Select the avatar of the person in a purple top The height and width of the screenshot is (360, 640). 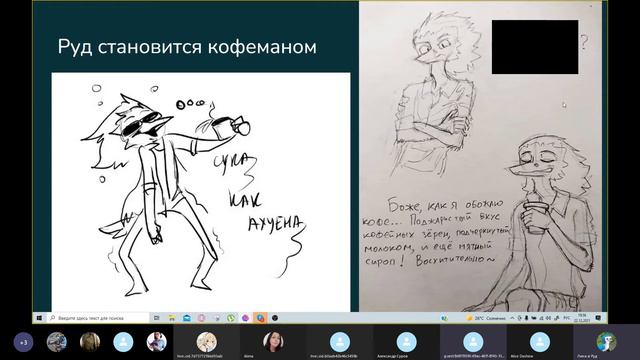pos(157,342)
